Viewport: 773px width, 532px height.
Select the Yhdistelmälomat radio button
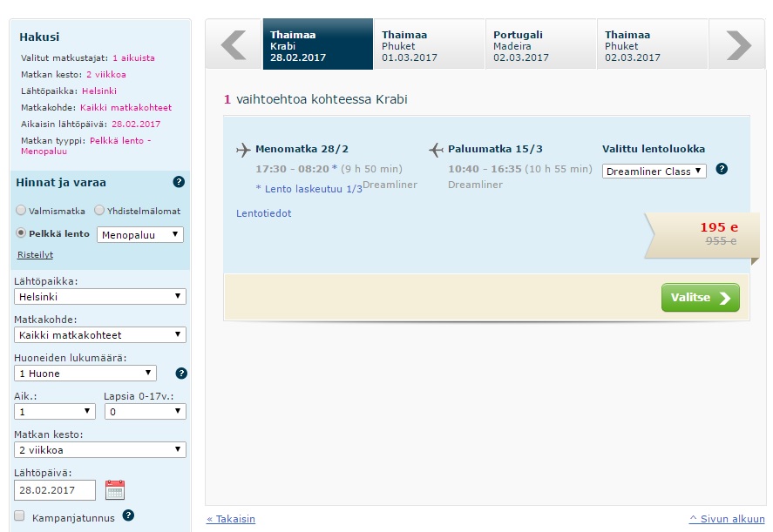[99, 211]
